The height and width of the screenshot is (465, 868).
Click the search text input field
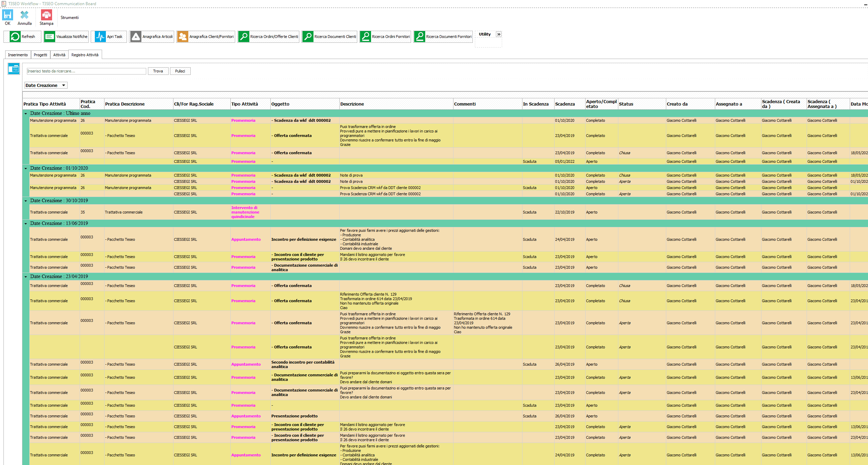[x=87, y=71]
